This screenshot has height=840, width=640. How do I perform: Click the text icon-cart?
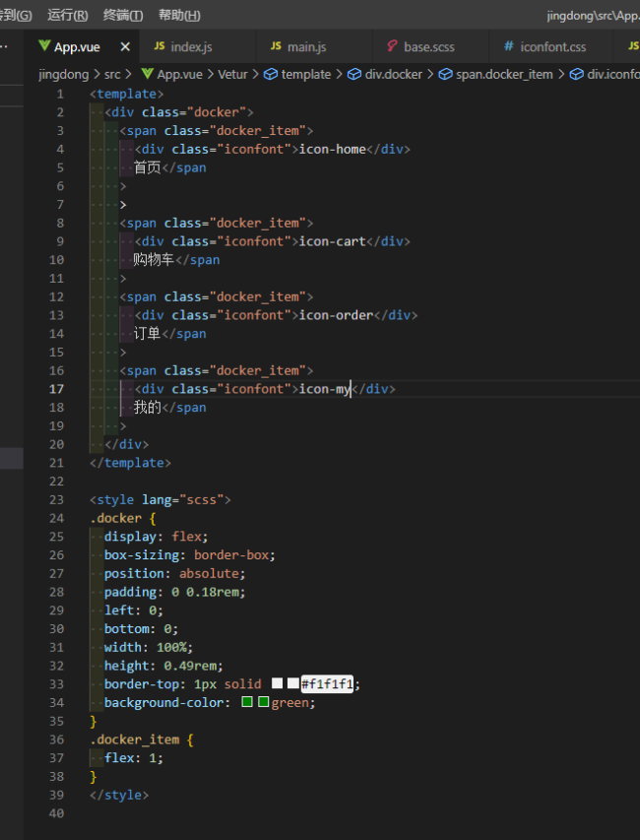(333, 241)
